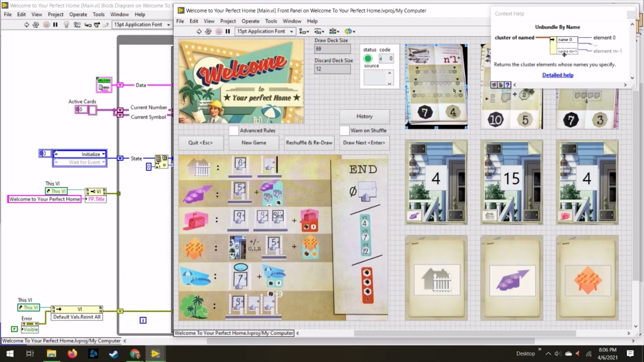This screenshot has width=644, height=362.
Task: Open Steam from taskbar
Action: point(114,353)
